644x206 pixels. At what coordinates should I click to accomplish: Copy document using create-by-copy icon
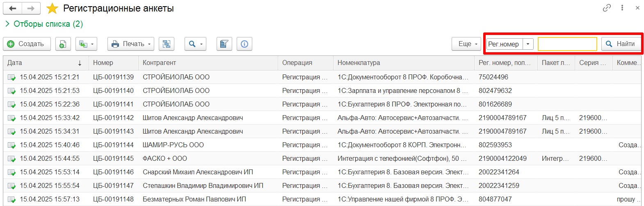coord(63,44)
